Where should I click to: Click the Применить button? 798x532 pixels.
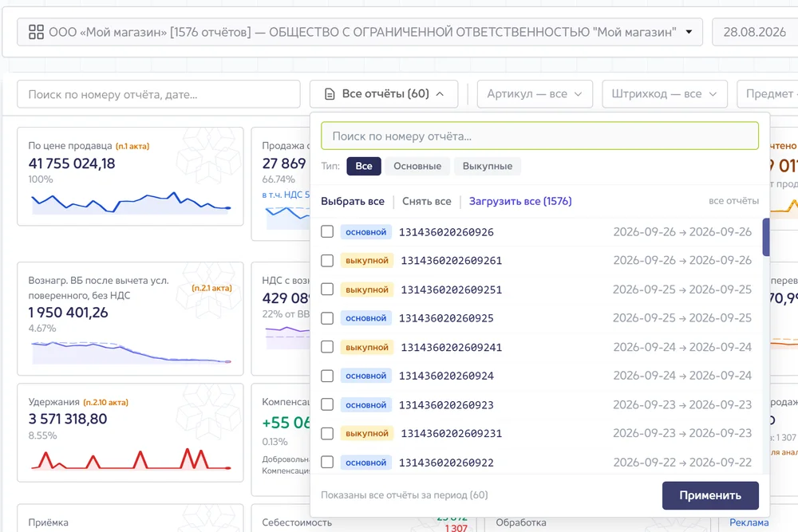coord(710,495)
